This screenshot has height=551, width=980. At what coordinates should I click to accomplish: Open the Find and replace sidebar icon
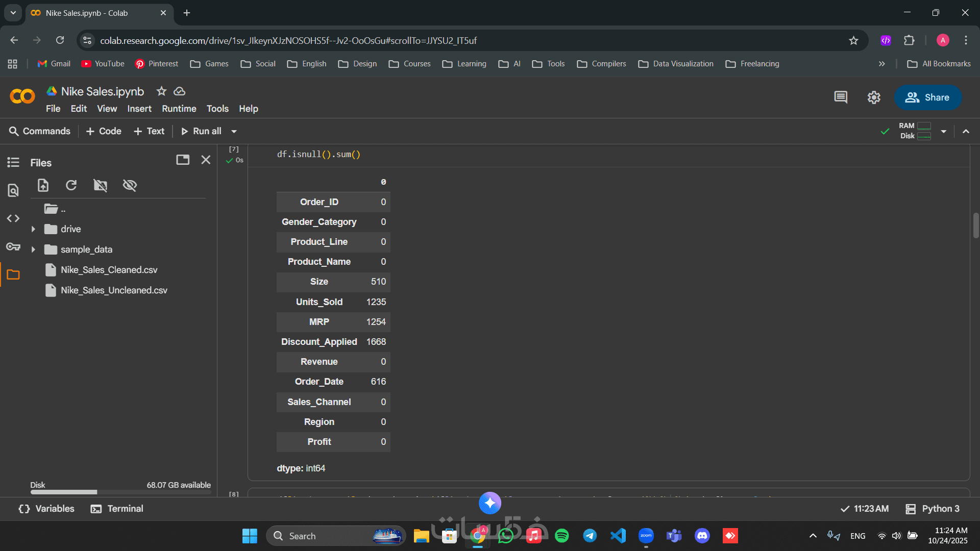click(13, 190)
